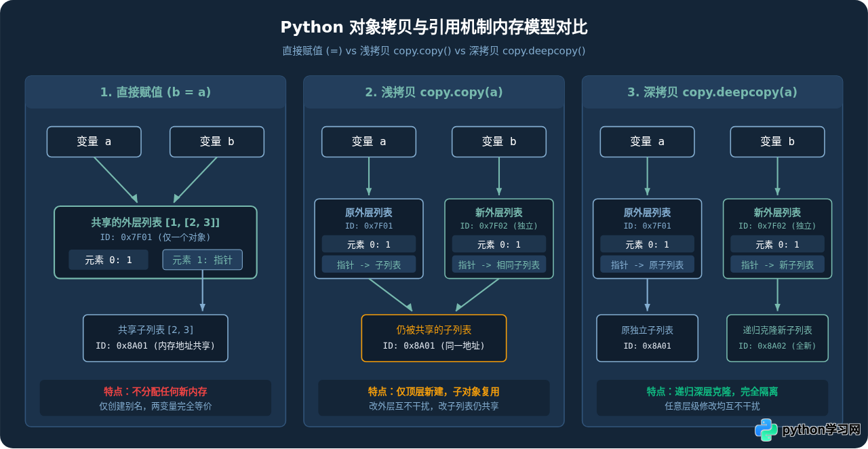Click the 变量 b box in the 浅拷贝 panel

point(499,142)
